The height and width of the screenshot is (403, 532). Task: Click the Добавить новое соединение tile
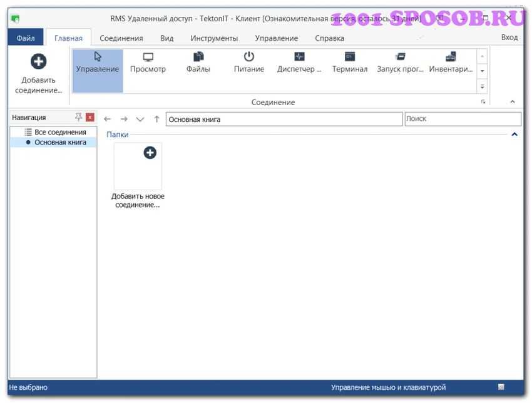[138, 167]
